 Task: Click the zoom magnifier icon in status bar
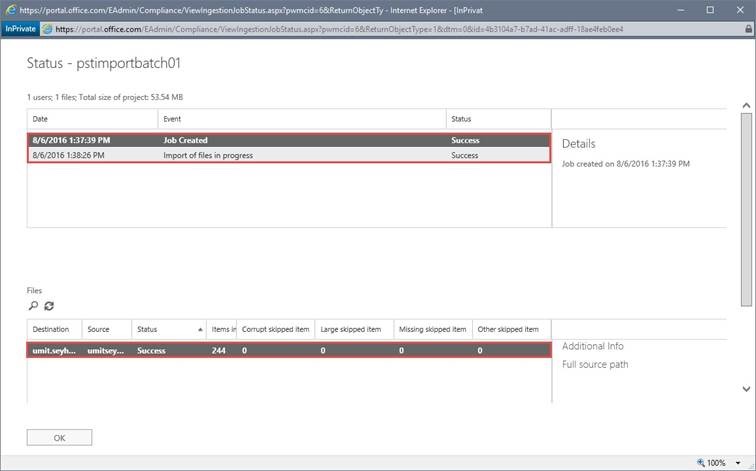(701, 462)
